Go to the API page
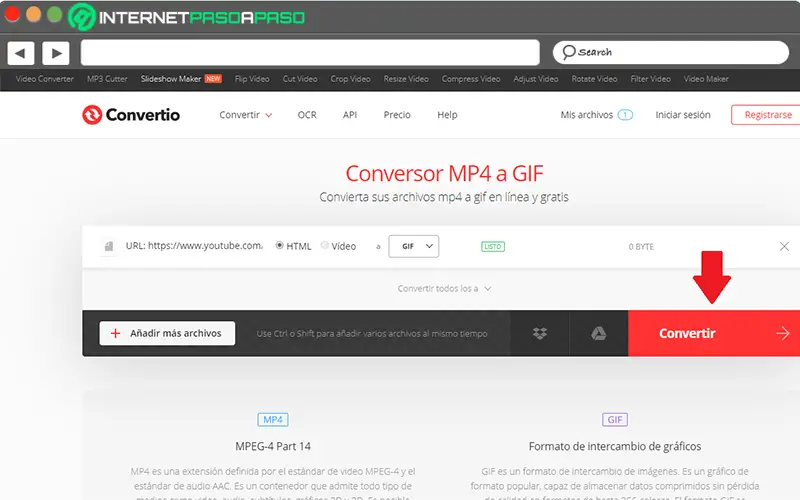 350,115
